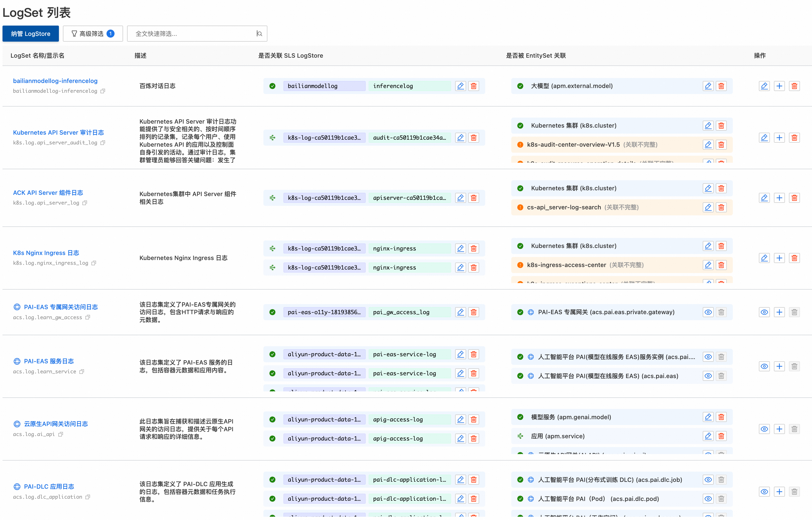812x520 pixels.
Task: Focus the 全文快速筛选 search field
Action: coord(192,34)
